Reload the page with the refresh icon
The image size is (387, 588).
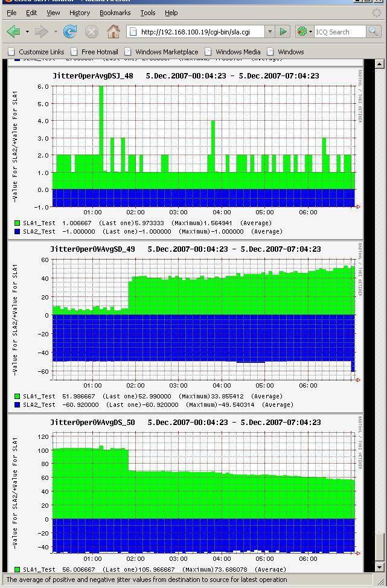click(x=70, y=31)
